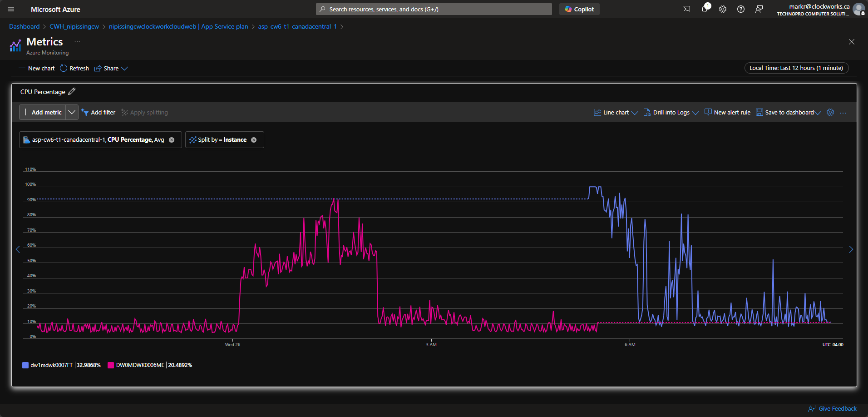Expand the Add metric dropdown arrow
868x417 pixels.
(x=72, y=112)
